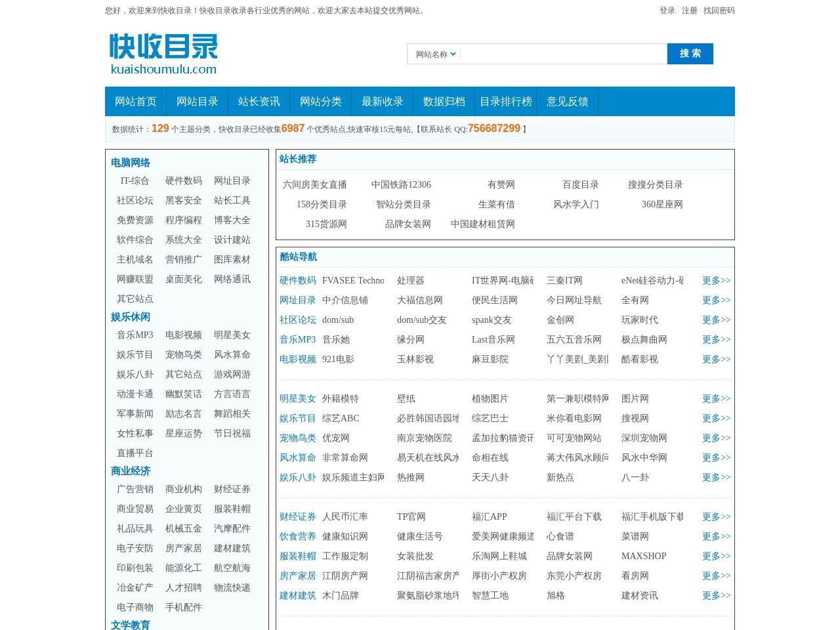Open the 网站名称 search type dropdown
The image size is (840, 630).
(435, 54)
